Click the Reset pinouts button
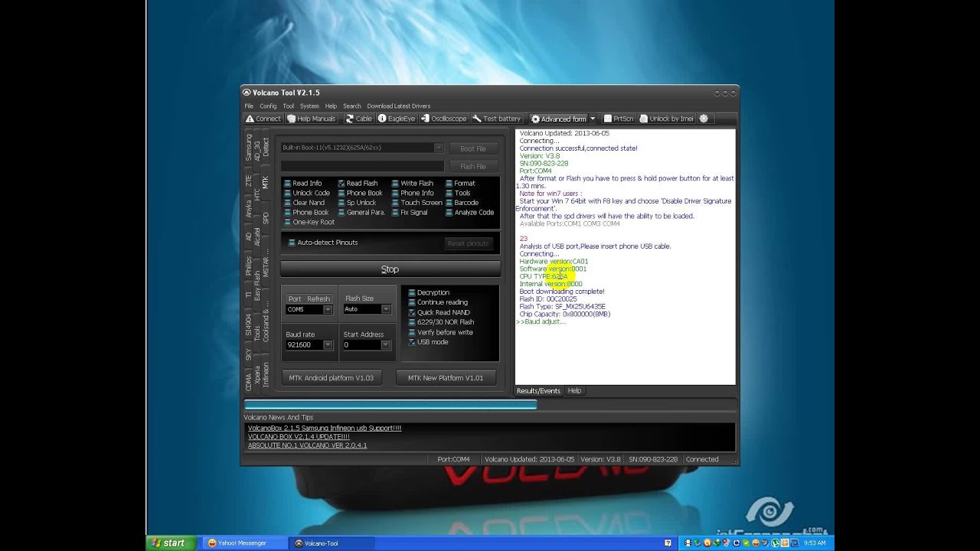This screenshot has width=980, height=551. click(x=468, y=243)
